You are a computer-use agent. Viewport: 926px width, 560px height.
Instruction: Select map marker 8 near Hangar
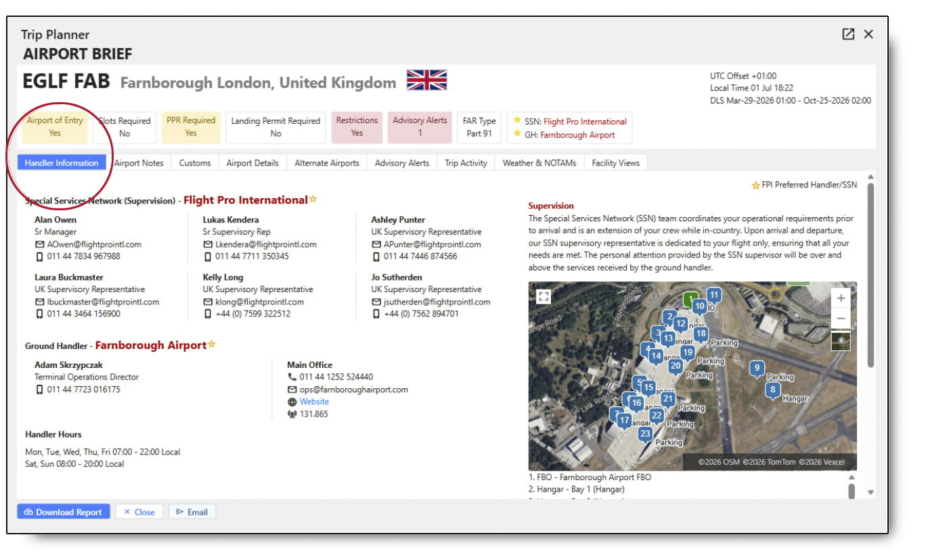coord(772,390)
